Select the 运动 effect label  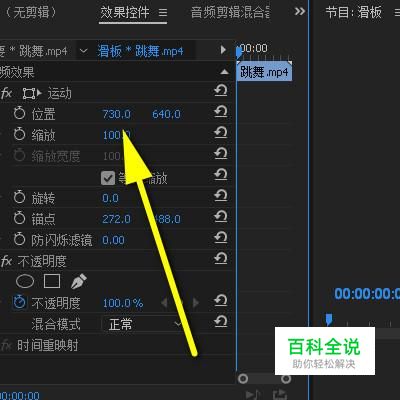pos(59,94)
